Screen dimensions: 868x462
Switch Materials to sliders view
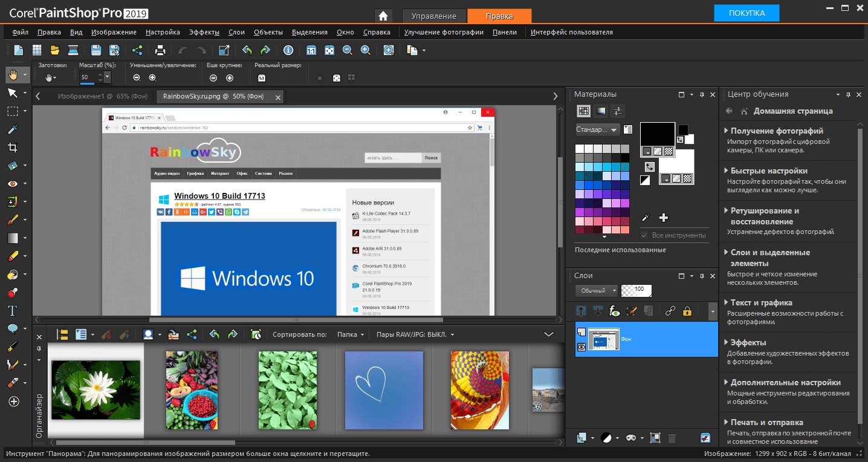coord(617,111)
